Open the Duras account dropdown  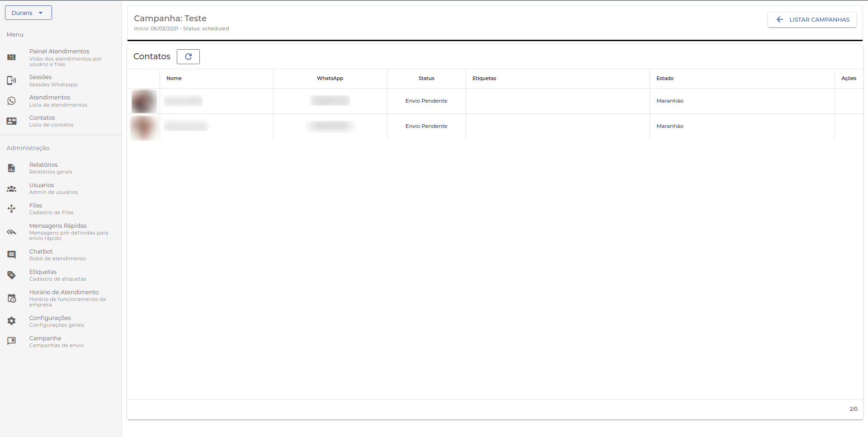[28, 13]
